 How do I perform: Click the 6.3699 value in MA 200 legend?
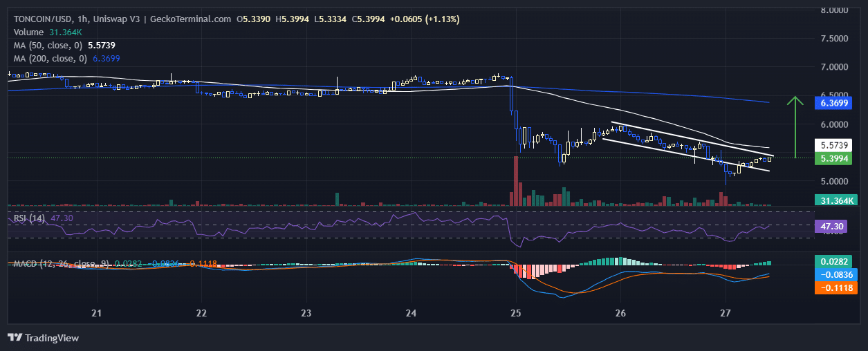[106, 59]
